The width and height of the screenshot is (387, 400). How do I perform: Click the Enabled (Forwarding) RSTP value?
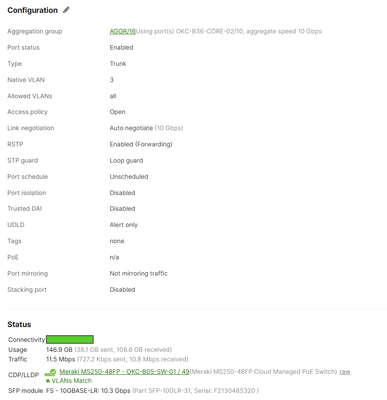[x=141, y=144]
